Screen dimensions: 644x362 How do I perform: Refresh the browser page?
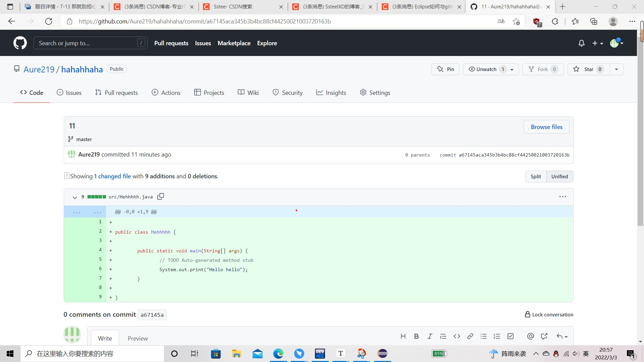pos(49,21)
